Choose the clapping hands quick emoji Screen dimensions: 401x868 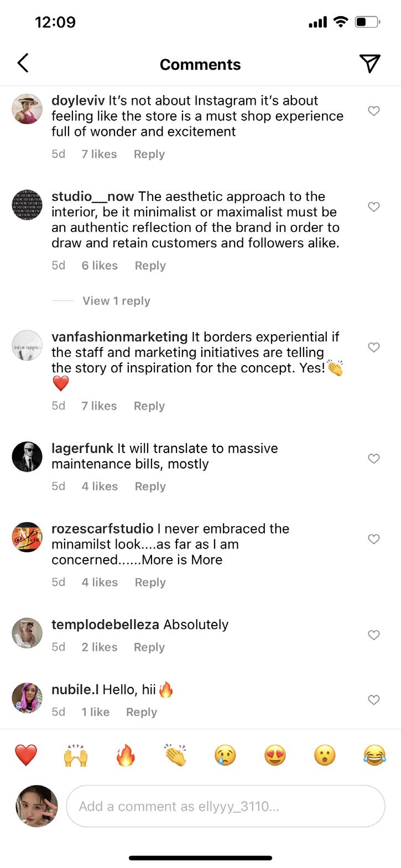coord(175,755)
